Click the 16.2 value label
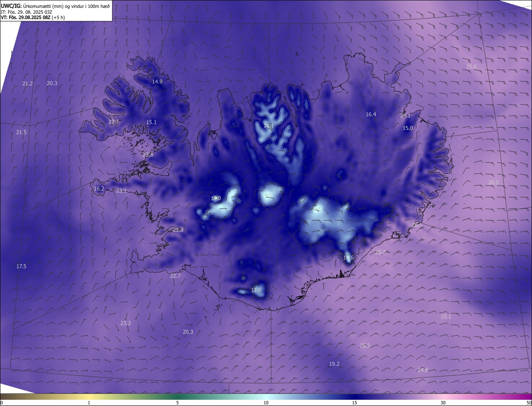The width and height of the screenshot is (532, 406). click(x=99, y=188)
